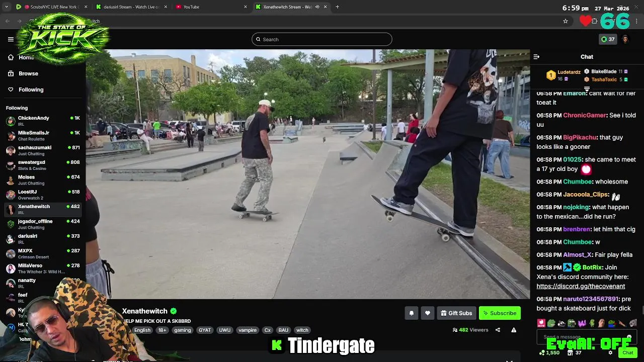Open the tab search dropdown arrow
Screen dimensions: 644x362
coord(8,7)
